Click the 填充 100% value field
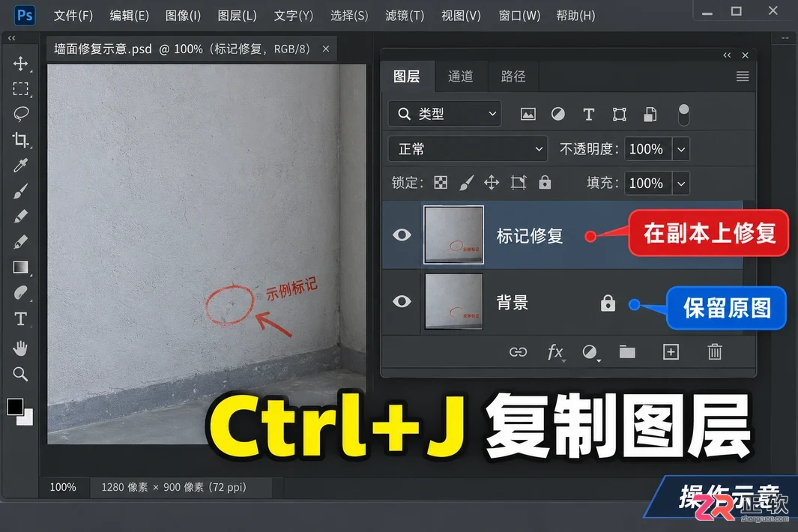Image resolution: width=798 pixels, height=532 pixels. tap(648, 184)
